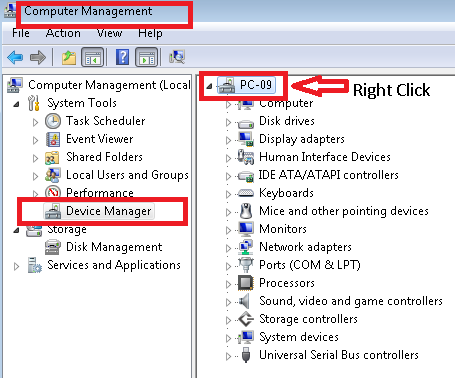Viewport: 455px width, 378px height.
Task: Select Sound, video and game controllers label
Action: 351,301
